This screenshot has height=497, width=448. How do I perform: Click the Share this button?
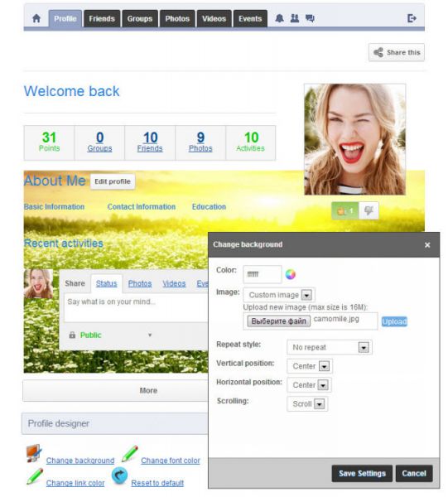tap(397, 53)
